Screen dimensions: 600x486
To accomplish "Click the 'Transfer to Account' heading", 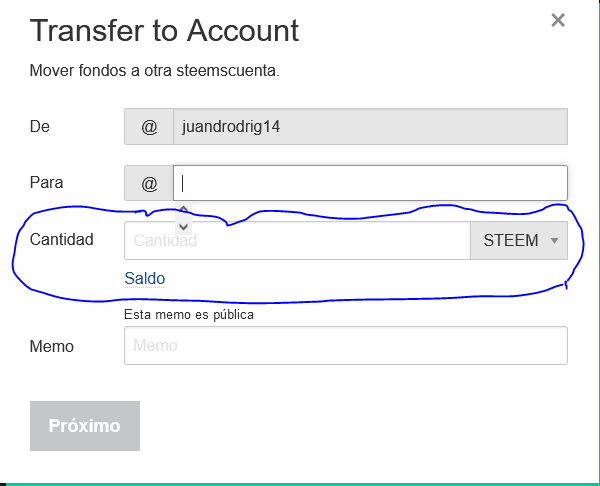I will (x=164, y=30).
